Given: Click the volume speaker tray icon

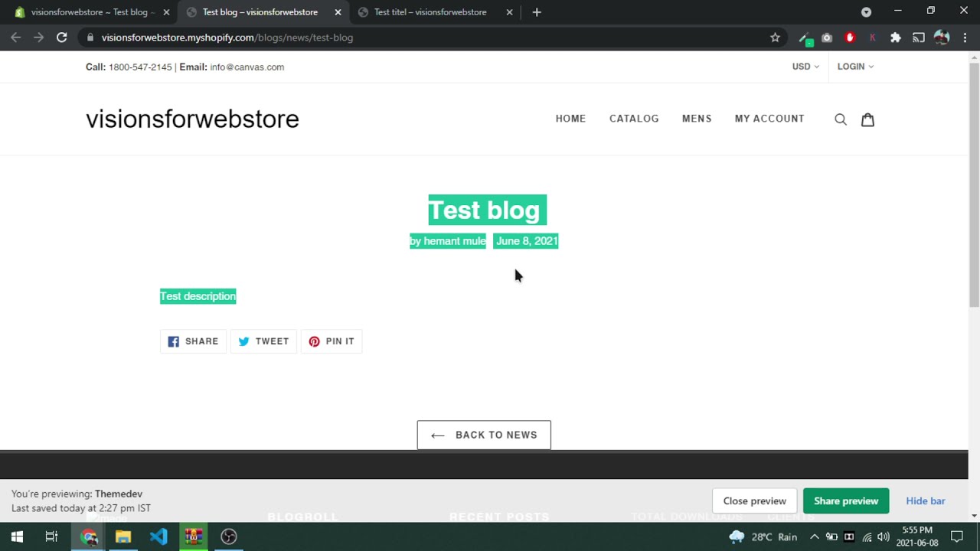Looking at the screenshot, I should point(884,536).
